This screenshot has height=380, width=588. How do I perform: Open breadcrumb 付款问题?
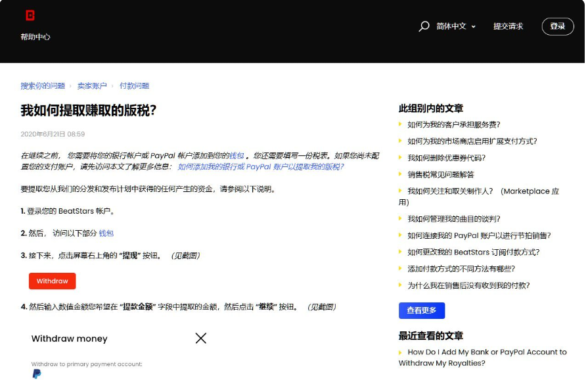[x=134, y=86]
